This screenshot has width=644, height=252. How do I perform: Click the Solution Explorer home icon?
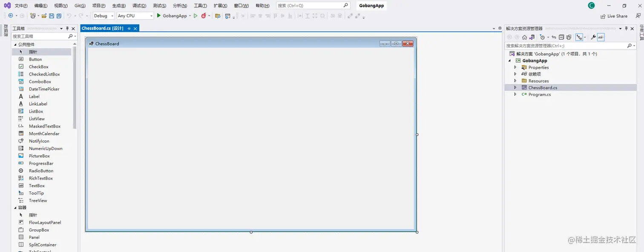click(x=524, y=37)
